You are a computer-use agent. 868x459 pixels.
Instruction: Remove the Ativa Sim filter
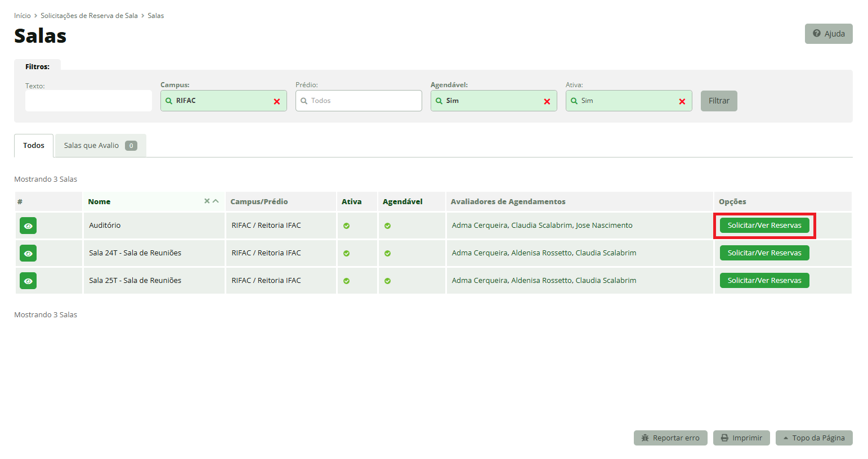click(x=682, y=101)
